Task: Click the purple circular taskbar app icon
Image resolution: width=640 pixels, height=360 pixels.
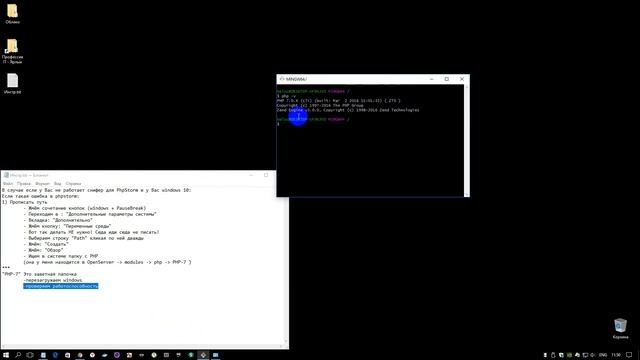Action: tap(117, 355)
